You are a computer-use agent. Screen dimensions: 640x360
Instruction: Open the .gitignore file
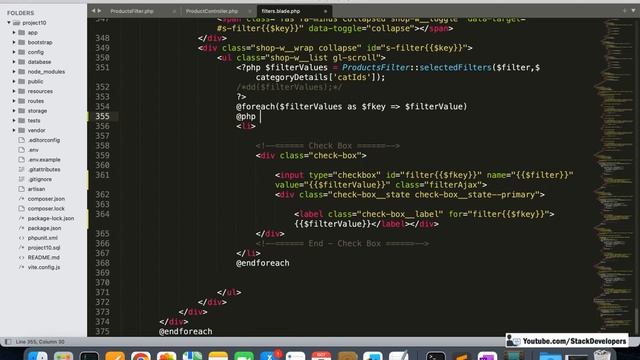coord(40,179)
